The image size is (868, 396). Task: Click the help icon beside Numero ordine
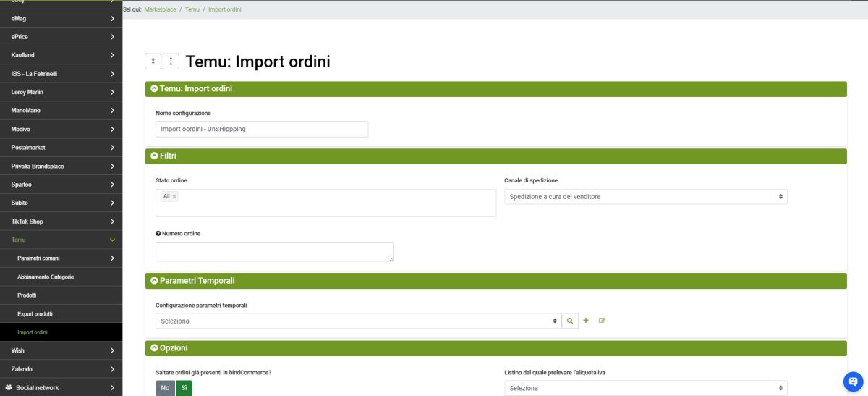coord(158,234)
